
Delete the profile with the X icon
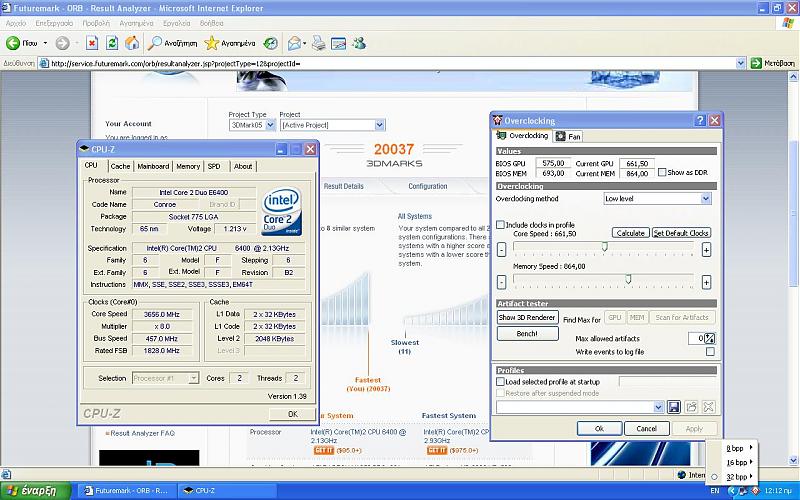click(708, 407)
